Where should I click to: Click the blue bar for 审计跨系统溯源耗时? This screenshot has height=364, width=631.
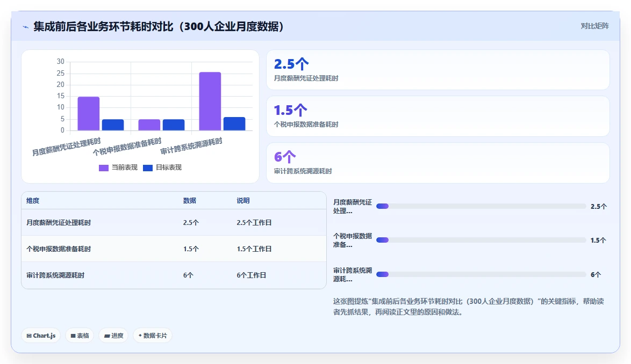234,123
